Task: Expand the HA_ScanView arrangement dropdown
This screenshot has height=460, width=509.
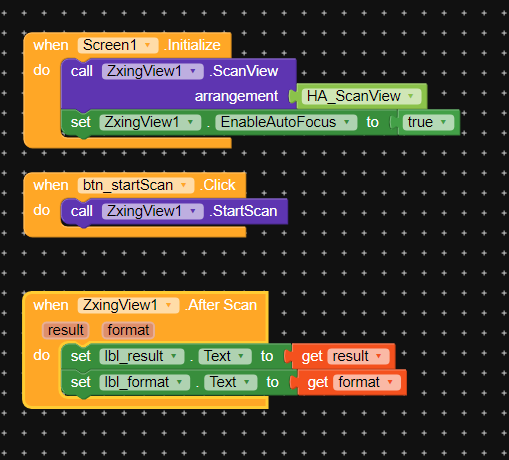Action: (x=361, y=96)
